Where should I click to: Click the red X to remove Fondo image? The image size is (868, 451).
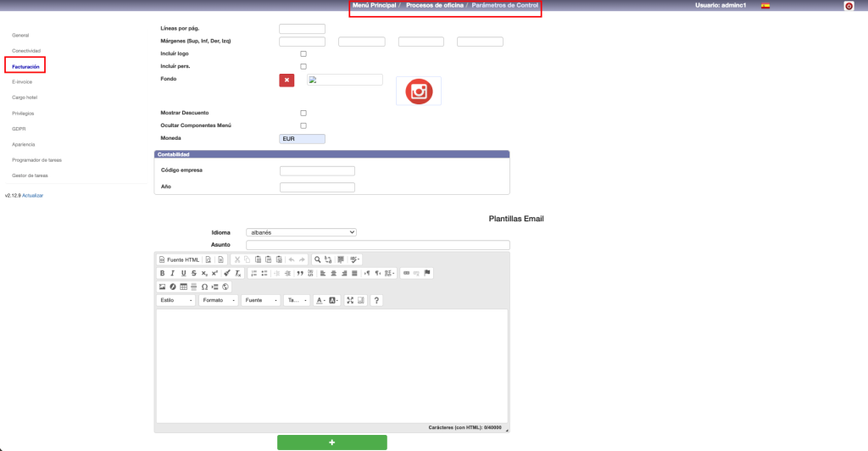[287, 80]
